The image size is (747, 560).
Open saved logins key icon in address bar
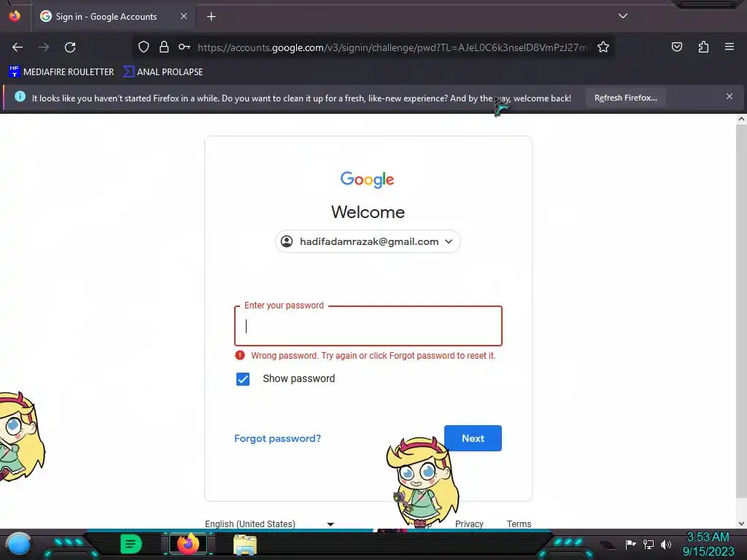coord(185,47)
